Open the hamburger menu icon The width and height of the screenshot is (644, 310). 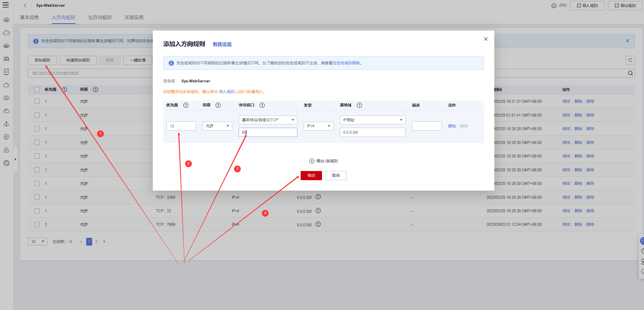[x=5, y=5]
